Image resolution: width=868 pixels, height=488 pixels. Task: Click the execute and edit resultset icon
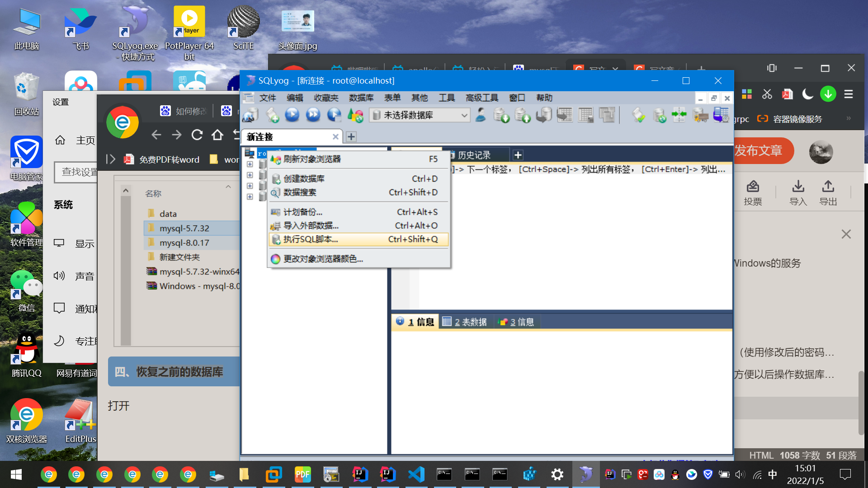click(335, 115)
